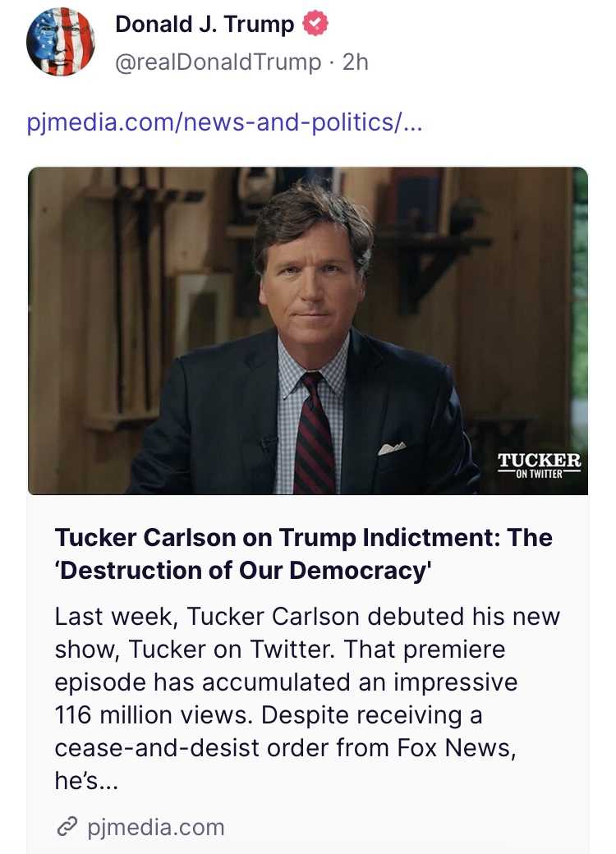
Task: Click the white pocket square in the photo
Action: pyautogui.click(x=392, y=448)
